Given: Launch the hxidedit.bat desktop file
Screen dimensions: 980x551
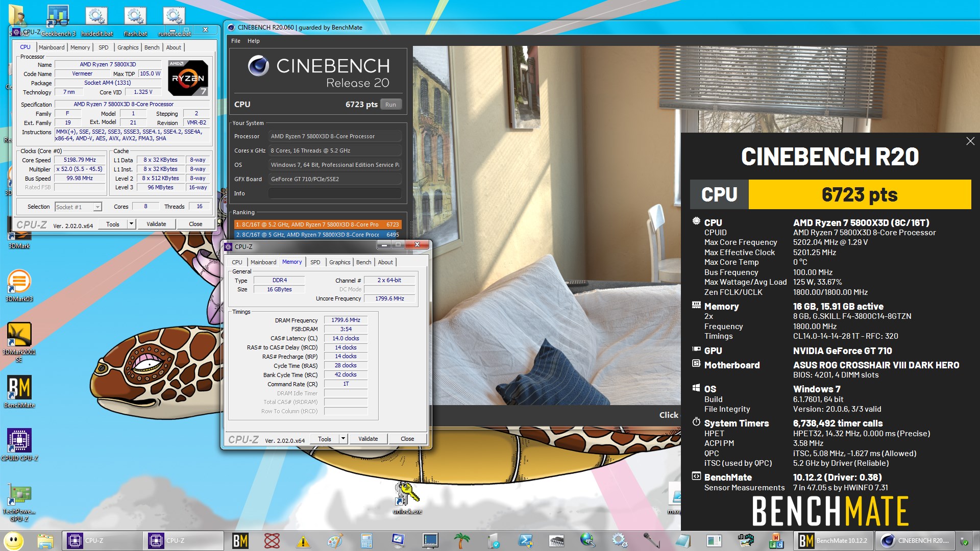Looking at the screenshot, I should coord(97,20).
